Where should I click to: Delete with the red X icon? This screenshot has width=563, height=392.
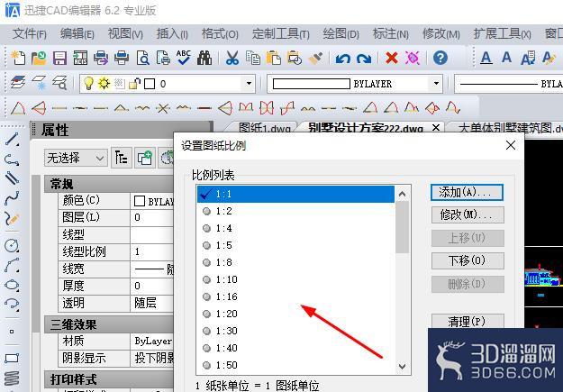[x=391, y=58]
